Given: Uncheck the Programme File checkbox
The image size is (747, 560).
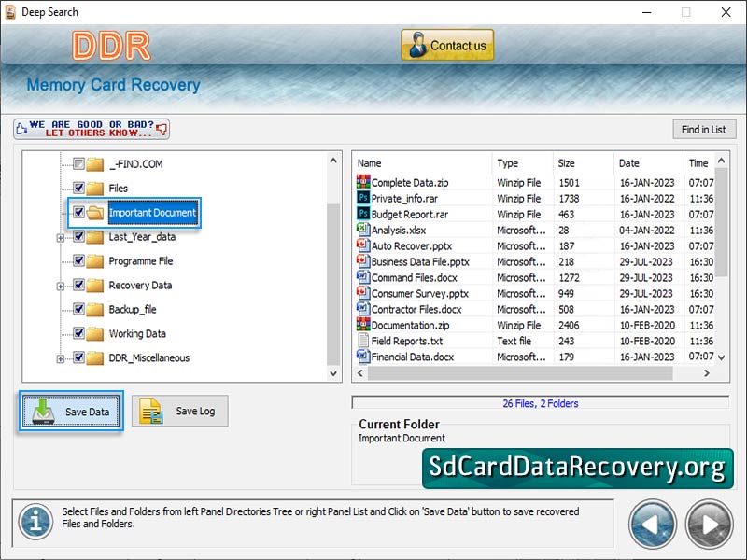Looking at the screenshot, I should coord(79,260).
